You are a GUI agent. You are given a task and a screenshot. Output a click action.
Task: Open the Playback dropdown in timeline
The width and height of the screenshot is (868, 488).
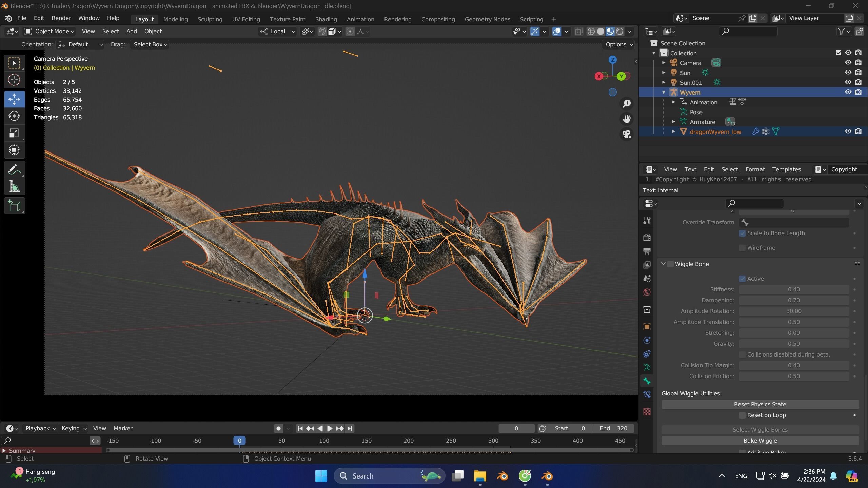40,429
